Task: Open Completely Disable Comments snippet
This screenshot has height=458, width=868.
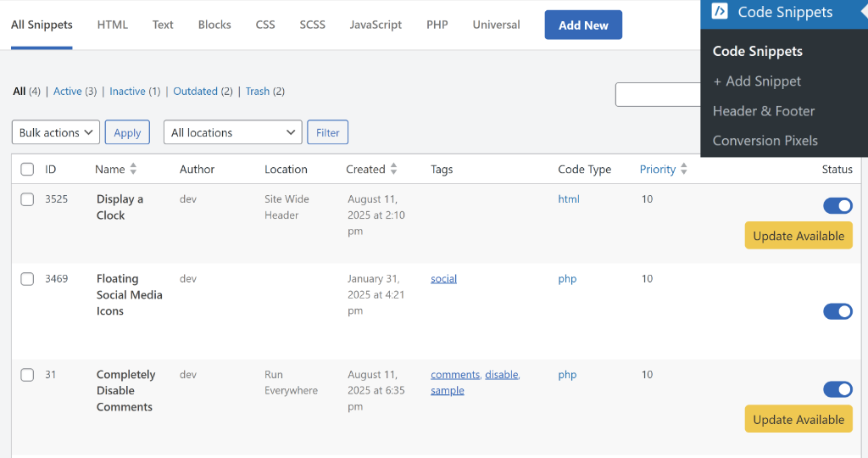Action: (x=125, y=390)
